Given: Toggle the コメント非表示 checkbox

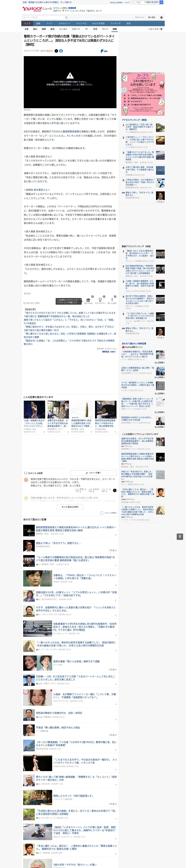Looking at the screenshot, I should click(102, 513).
